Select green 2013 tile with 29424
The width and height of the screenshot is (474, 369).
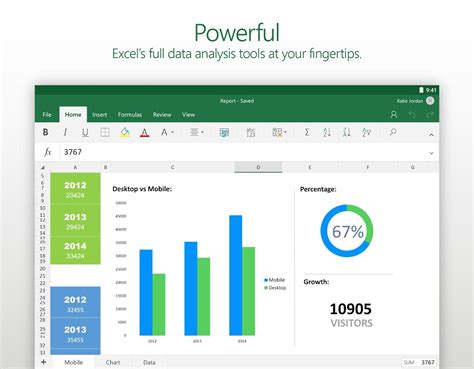[x=75, y=220]
